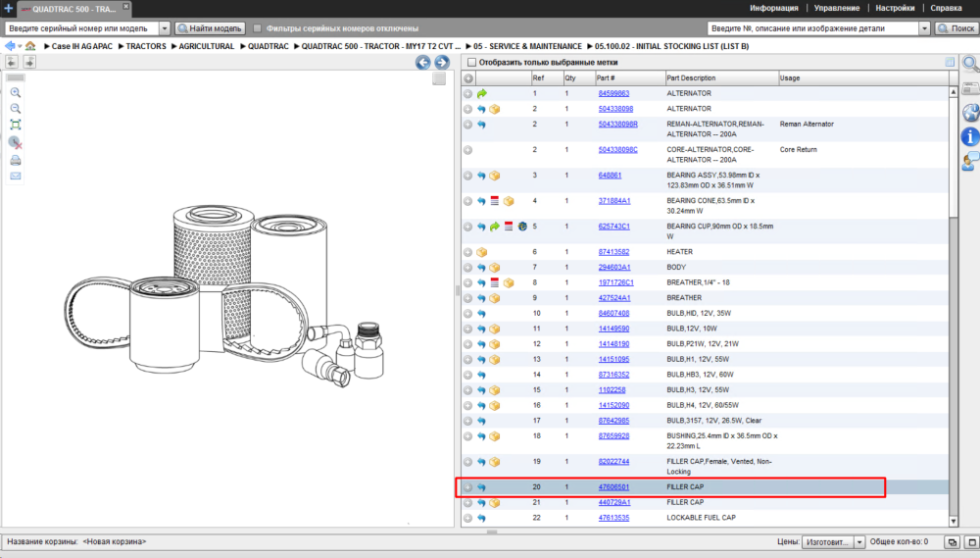Screen dimensions: 980x558
Task: Open the home icon in breadcrumb
Action: coord(30,46)
